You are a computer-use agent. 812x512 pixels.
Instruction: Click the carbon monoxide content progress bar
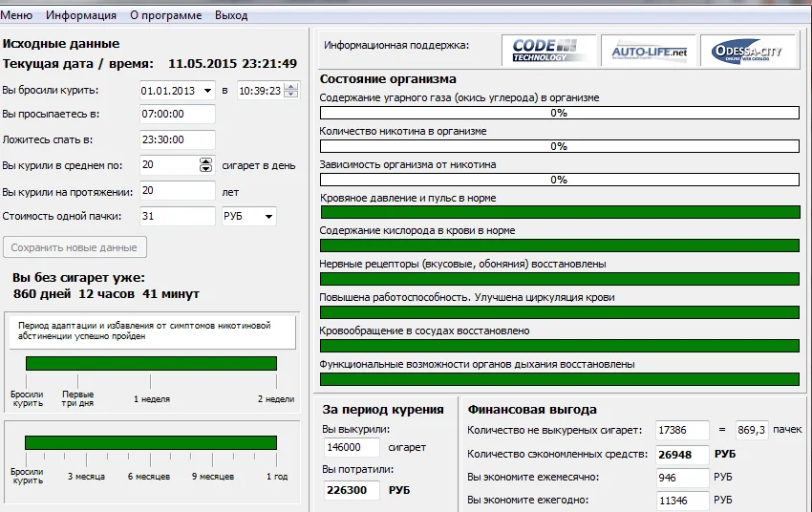point(559,113)
